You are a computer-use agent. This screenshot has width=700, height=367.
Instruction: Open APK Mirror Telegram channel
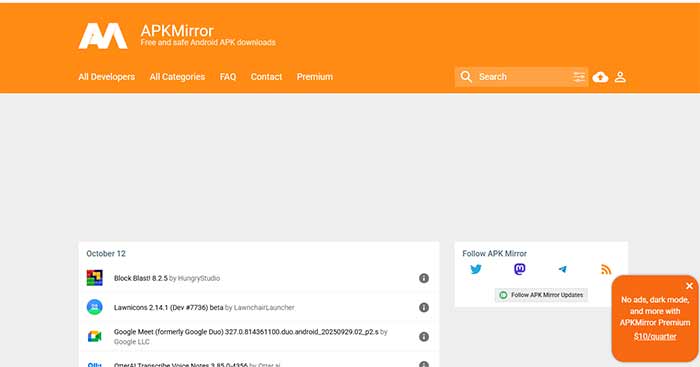tap(562, 269)
